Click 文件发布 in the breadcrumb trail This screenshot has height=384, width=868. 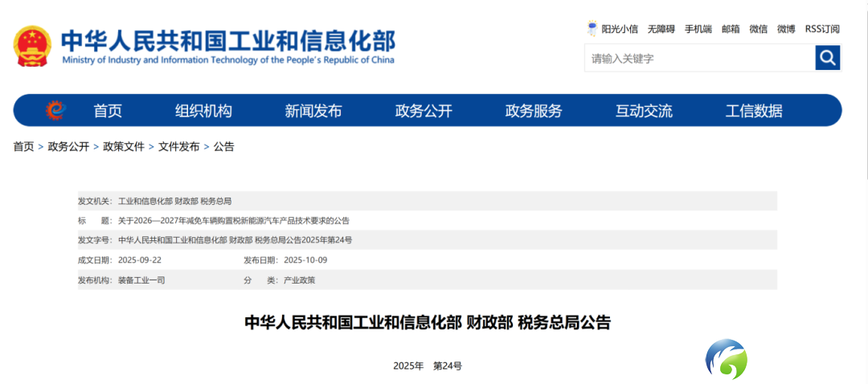tap(178, 147)
